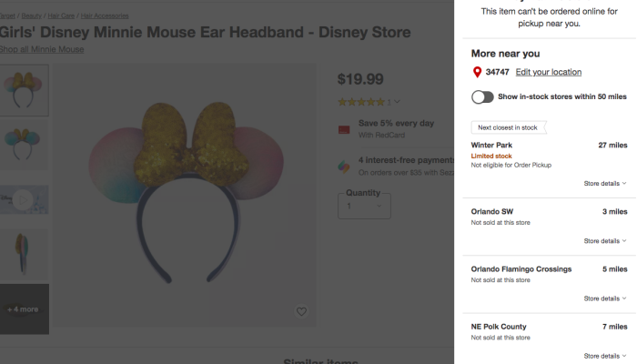Click the colorful interest-free payments icon
637x364 pixels.
344,167
